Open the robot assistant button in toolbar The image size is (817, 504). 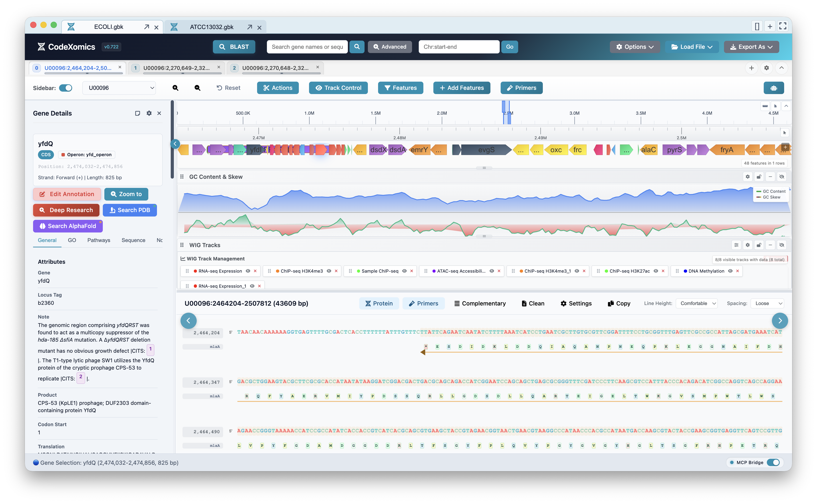tap(774, 88)
